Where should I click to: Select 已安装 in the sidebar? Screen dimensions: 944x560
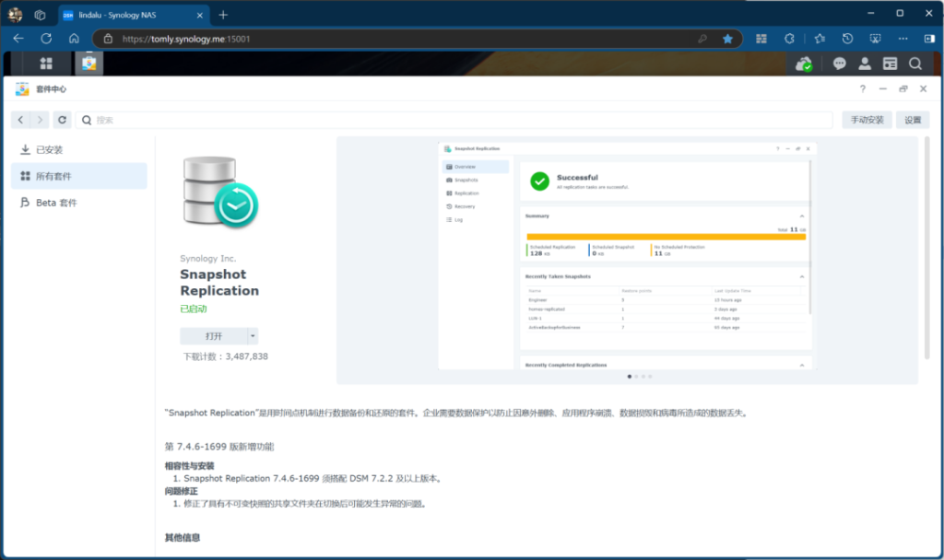79,150
